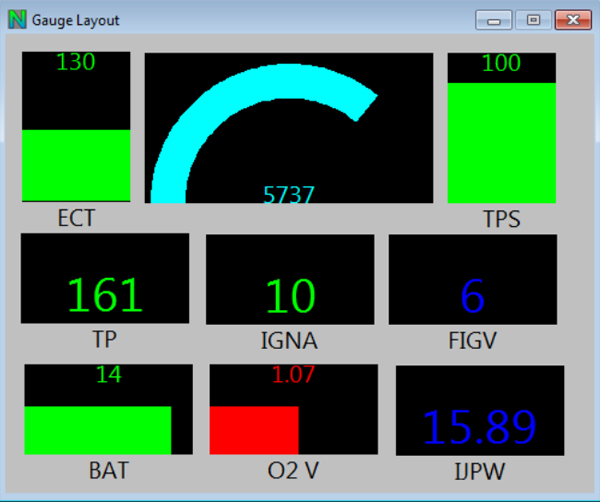Click the TP digital readout showing 161

(105, 279)
